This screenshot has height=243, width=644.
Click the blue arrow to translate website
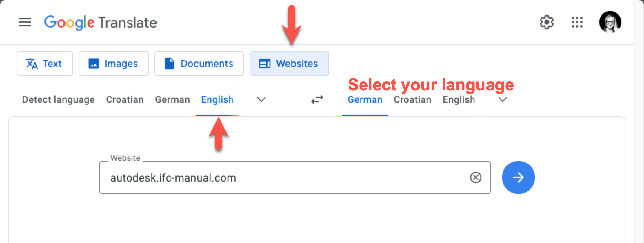tap(518, 177)
